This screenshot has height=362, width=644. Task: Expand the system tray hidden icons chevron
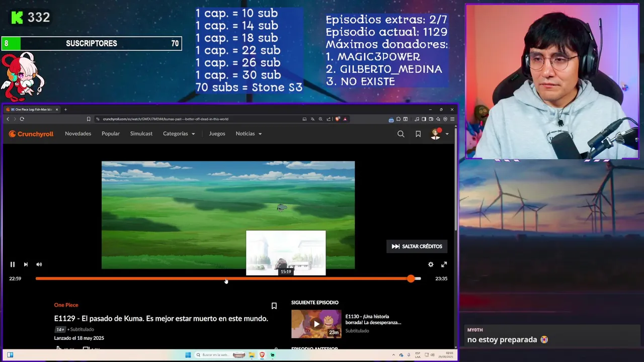point(393,355)
